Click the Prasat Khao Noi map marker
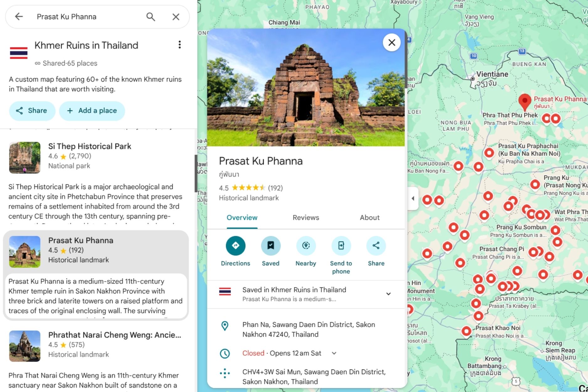The image size is (588, 392). [467, 331]
